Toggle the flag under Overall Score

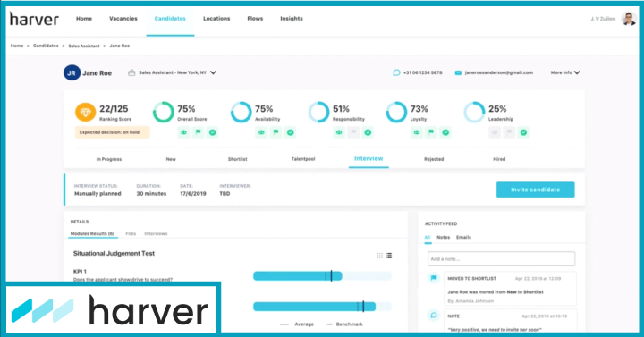coord(198,132)
